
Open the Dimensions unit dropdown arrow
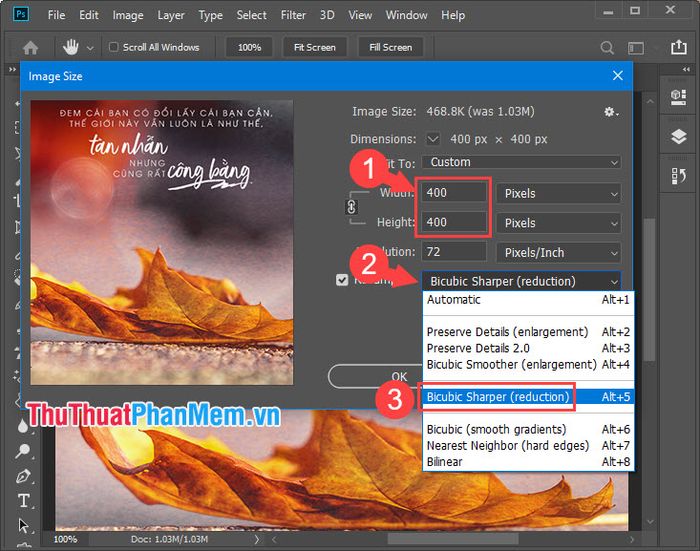(433, 139)
